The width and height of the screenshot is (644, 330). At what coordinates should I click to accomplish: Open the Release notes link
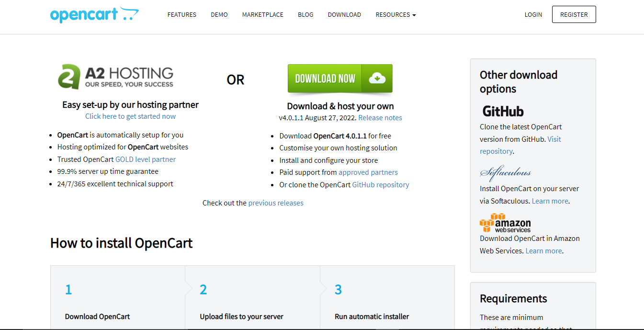click(x=380, y=118)
